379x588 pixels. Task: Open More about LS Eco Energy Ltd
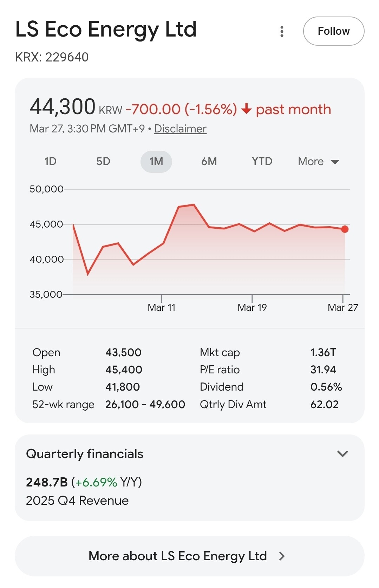(x=178, y=556)
